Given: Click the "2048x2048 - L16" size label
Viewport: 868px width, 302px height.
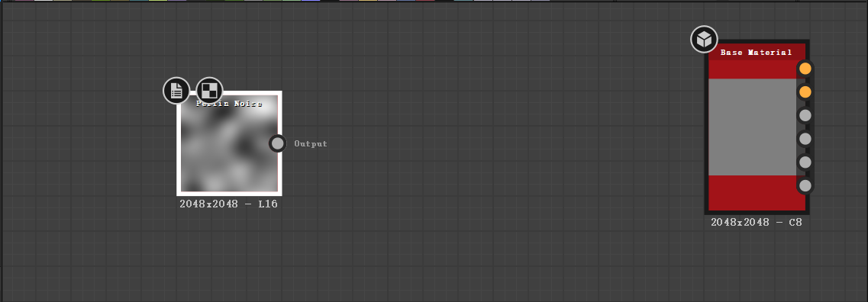Looking at the screenshot, I should click(x=228, y=204).
